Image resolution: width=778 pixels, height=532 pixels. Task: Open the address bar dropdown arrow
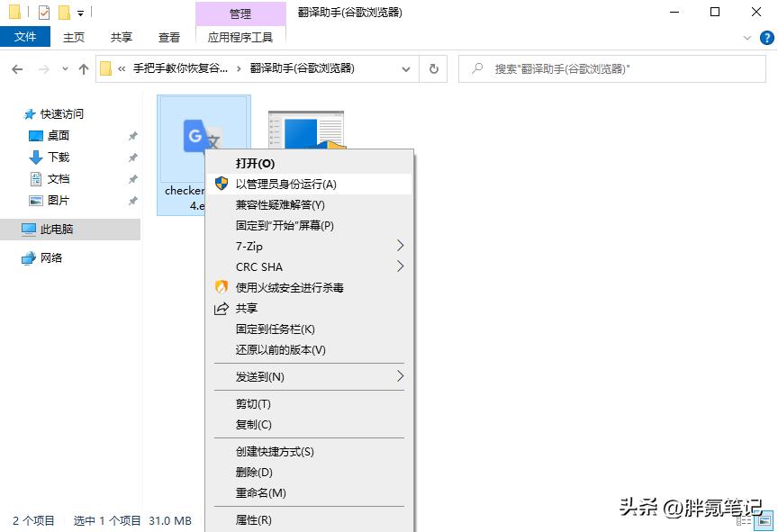click(x=405, y=68)
